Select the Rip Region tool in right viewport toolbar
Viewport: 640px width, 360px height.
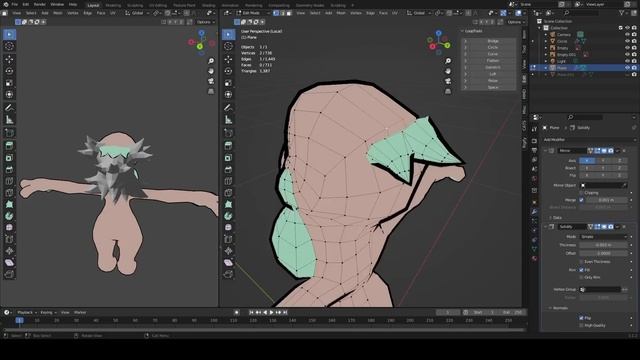228,274
